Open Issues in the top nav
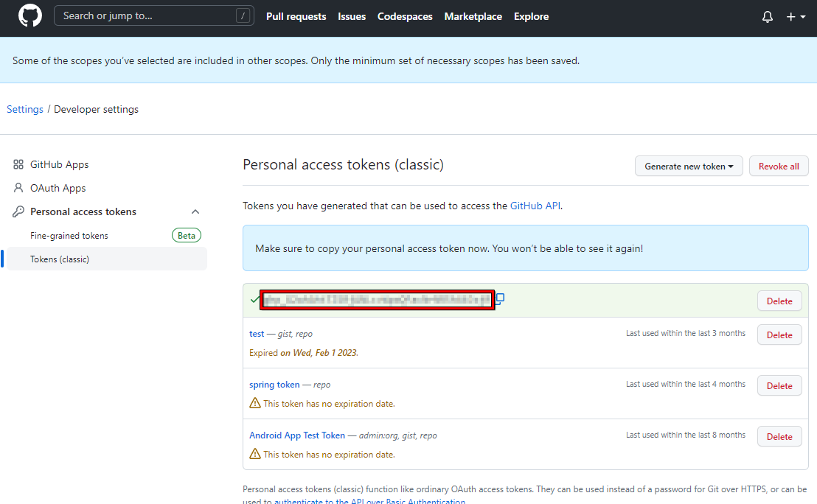817x504 pixels. [352, 16]
